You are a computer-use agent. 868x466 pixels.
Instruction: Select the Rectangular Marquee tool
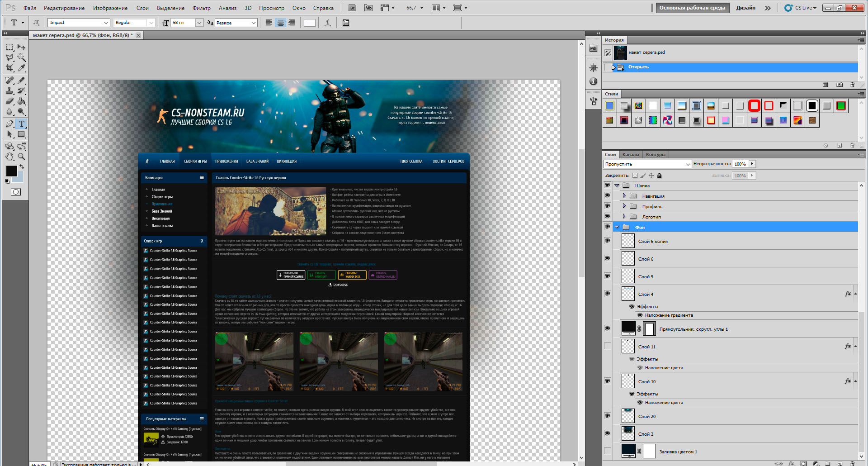9,47
